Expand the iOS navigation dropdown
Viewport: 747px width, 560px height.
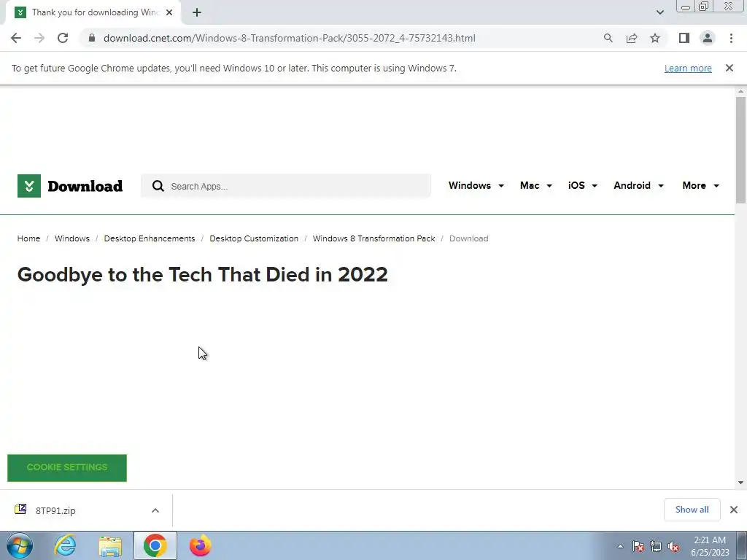coord(582,186)
